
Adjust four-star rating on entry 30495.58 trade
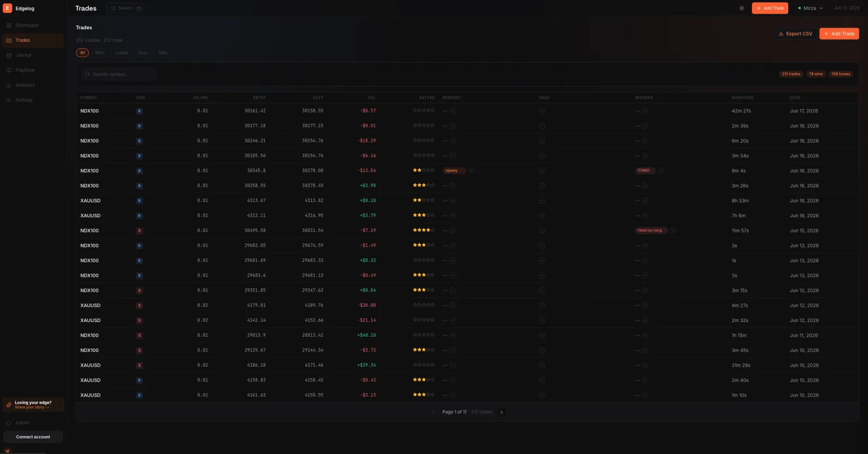pos(424,230)
